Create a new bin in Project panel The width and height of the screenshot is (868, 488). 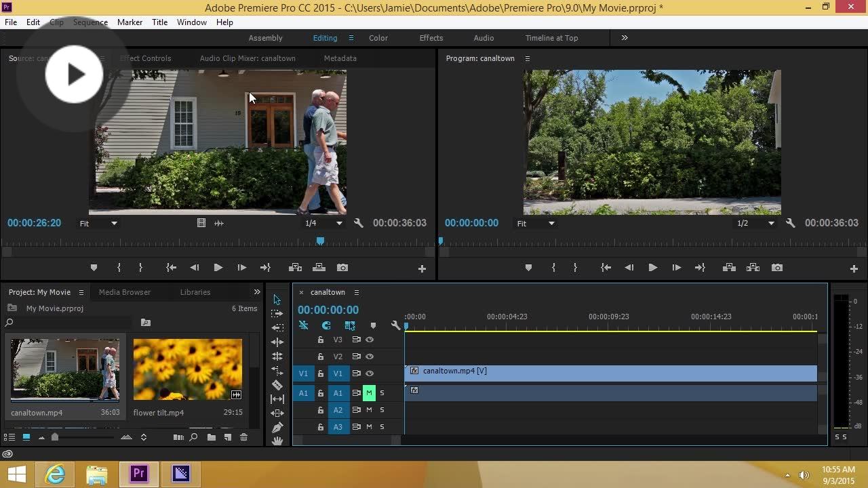(212, 437)
